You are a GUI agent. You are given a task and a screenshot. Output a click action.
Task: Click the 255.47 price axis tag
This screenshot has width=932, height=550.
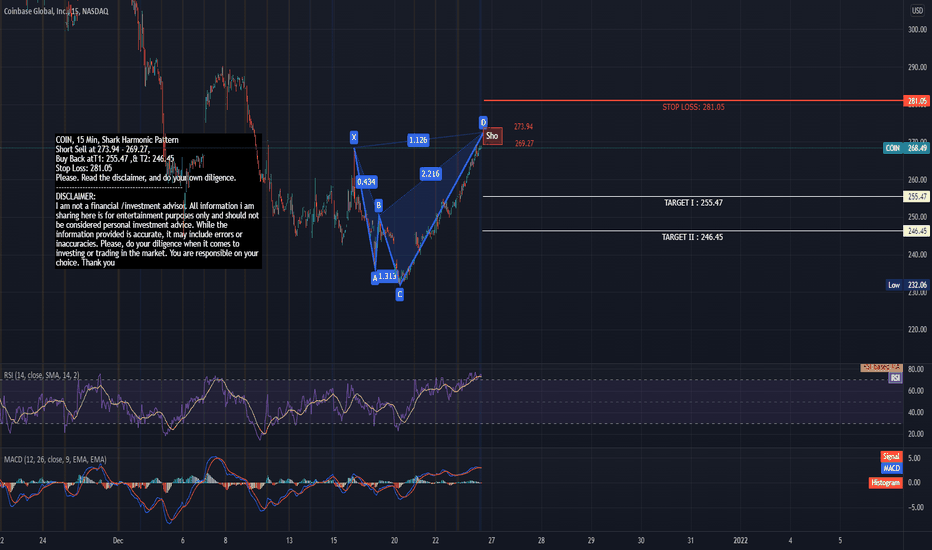(916, 196)
